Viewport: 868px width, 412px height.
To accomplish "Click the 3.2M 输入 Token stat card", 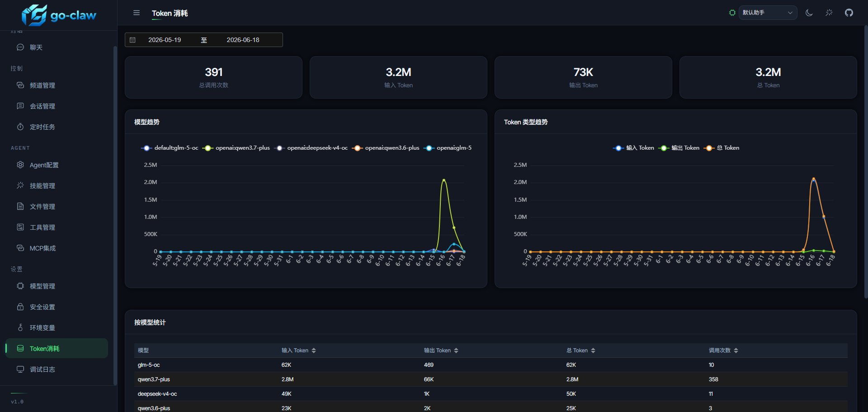I will [x=398, y=77].
